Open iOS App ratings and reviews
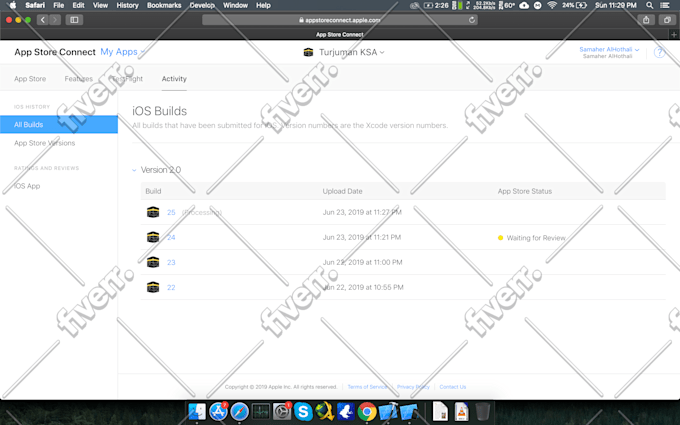The height and width of the screenshot is (425, 680). pos(27,186)
